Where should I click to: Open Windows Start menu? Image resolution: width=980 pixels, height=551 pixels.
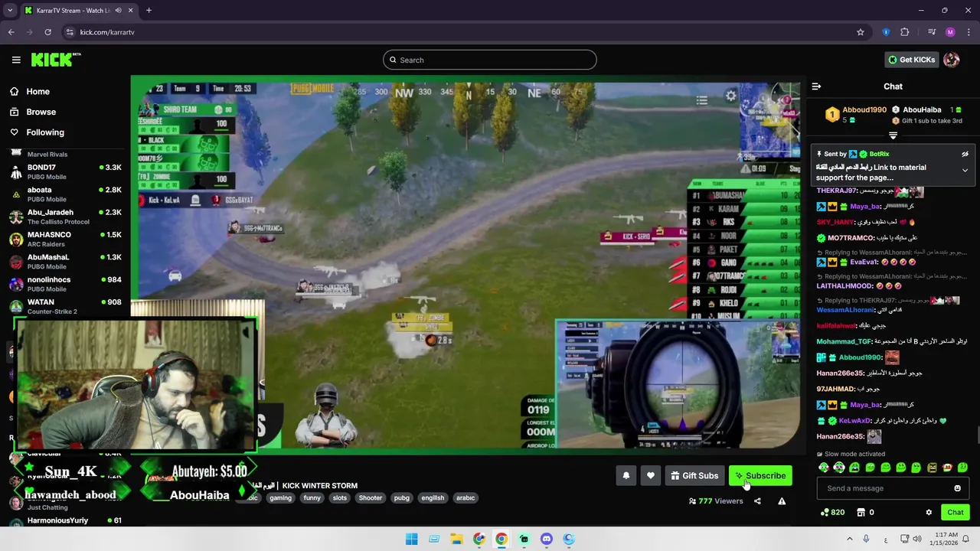(412, 539)
